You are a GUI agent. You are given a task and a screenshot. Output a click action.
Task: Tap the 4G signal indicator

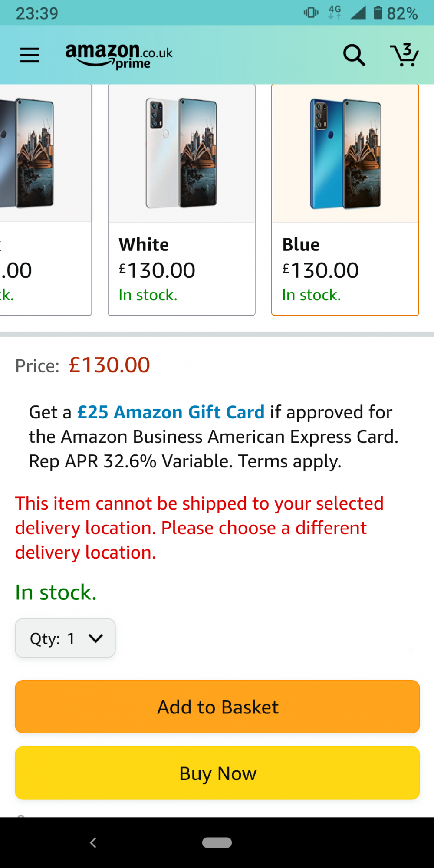point(335,12)
